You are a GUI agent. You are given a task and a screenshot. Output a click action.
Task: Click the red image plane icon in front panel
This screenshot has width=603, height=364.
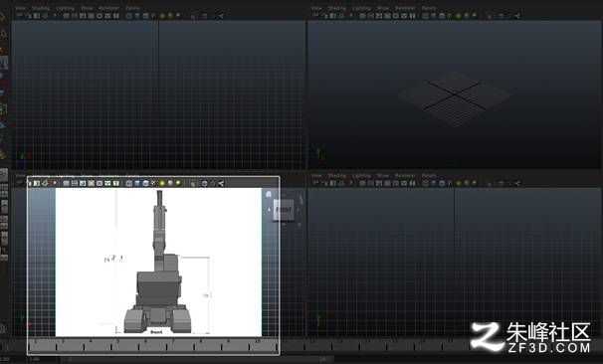(x=54, y=183)
